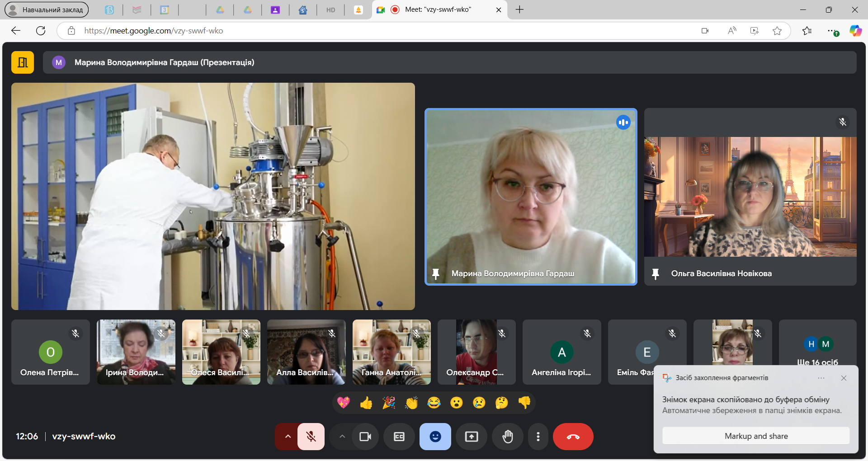
Task: Switch to the blue house icon tab
Action: click(x=303, y=9)
